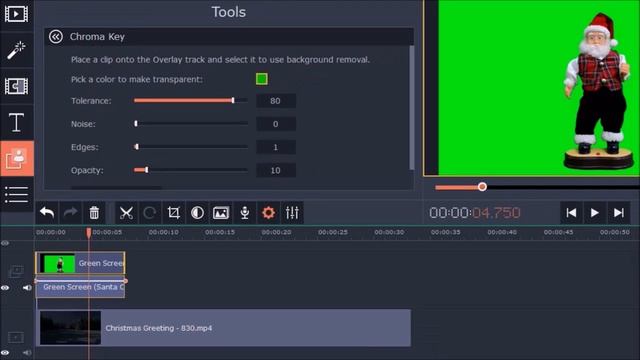Select the Green Screen (Santa) audio clip
Viewport: 640px width, 360px height.
[x=80, y=287]
